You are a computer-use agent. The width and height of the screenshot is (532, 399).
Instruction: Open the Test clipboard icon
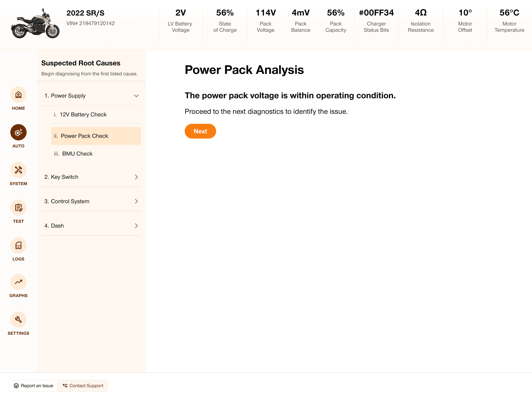point(18,208)
